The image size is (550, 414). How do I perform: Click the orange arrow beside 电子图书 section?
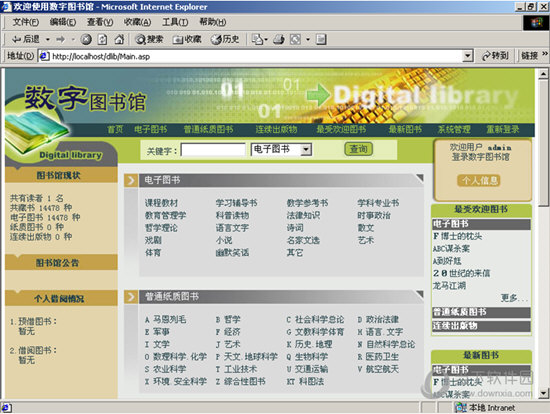(131, 181)
